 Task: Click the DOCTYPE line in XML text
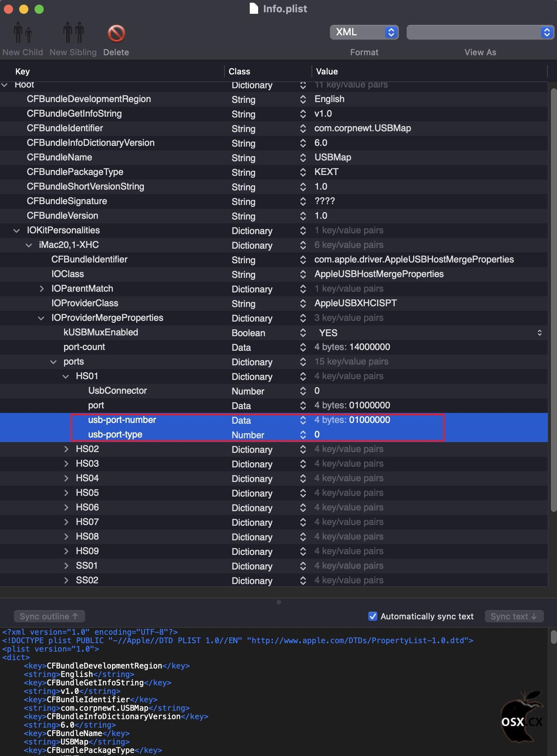(x=238, y=640)
